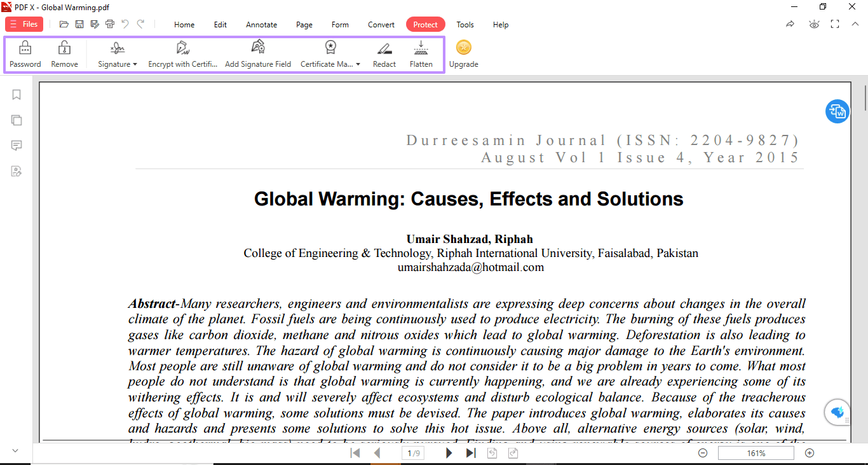Click the Upgrade coin icon
This screenshot has width=868, height=465.
tap(464, 48)
